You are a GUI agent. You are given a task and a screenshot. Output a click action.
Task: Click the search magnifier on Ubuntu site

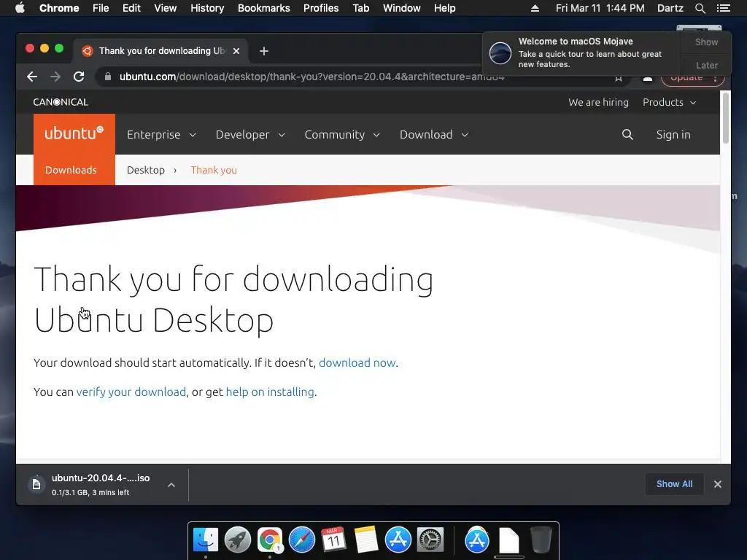pyautogui.click(x=627, y=135)
